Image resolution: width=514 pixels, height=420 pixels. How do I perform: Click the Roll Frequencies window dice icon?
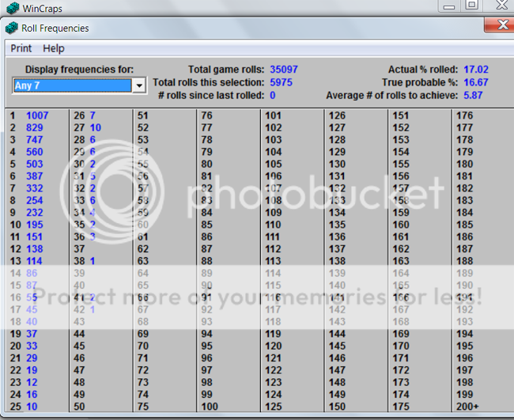11,28
